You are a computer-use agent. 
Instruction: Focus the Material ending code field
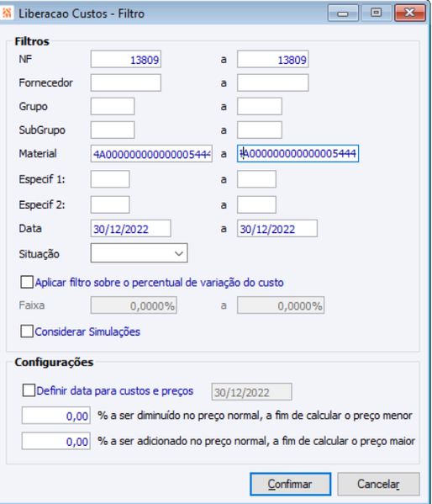(298, 154)
